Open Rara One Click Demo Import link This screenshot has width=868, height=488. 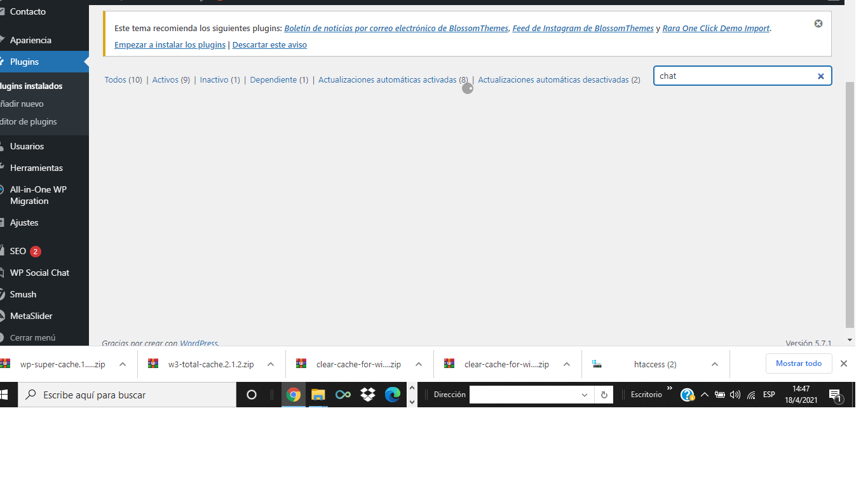[x=716, y=29]
